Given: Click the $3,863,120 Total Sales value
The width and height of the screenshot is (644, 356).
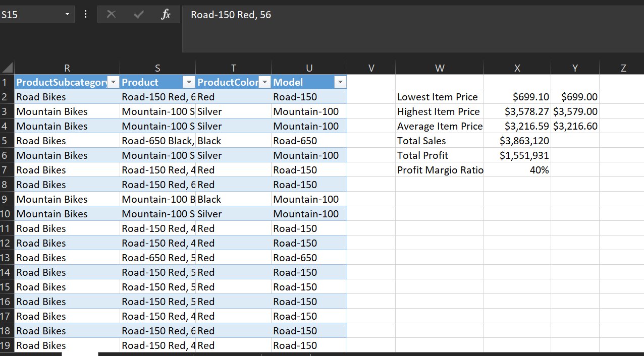Looking at the screenshot, I should tap(517, 141).
